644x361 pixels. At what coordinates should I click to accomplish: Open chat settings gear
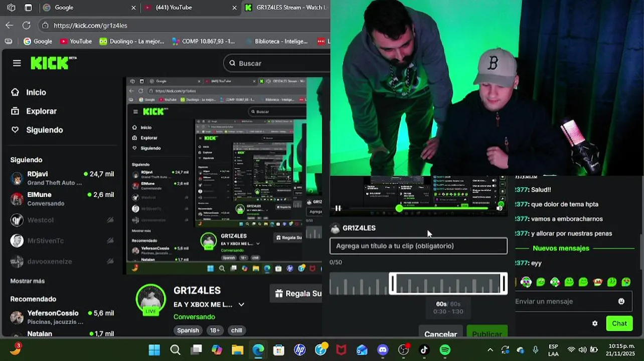[x=595, y=323]
